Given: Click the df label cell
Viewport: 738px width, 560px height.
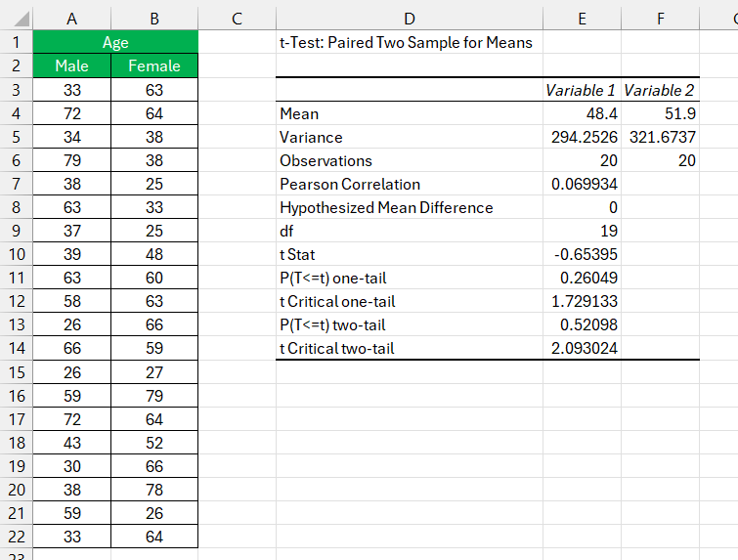Looking at the screenshot, I should coord(409,231).
